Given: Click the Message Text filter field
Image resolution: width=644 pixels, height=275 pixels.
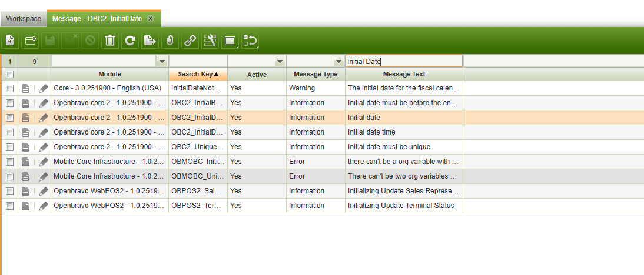Looking at the screenshot, I should click(x=404, y=62).
